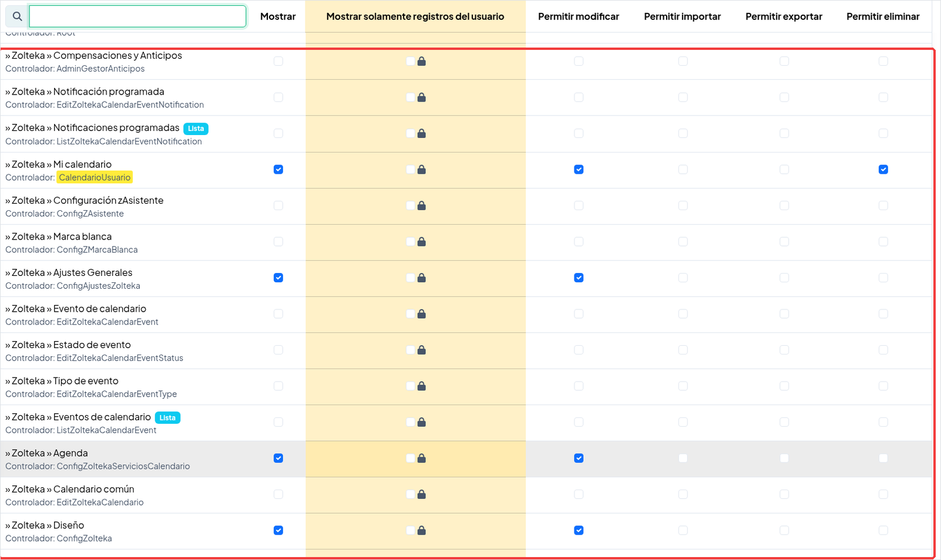Click 'Mostrar solamente registros del usuario' header

[415, 16]
